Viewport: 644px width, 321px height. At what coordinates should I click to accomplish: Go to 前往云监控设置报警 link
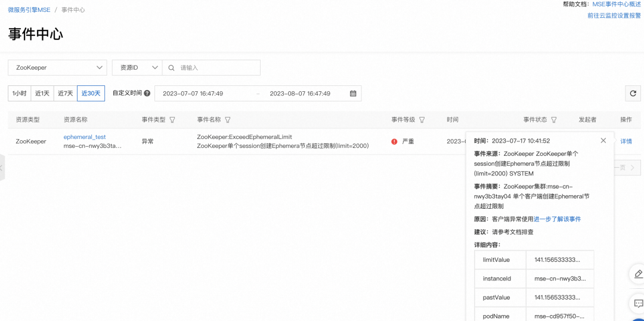tap(614, 16)
